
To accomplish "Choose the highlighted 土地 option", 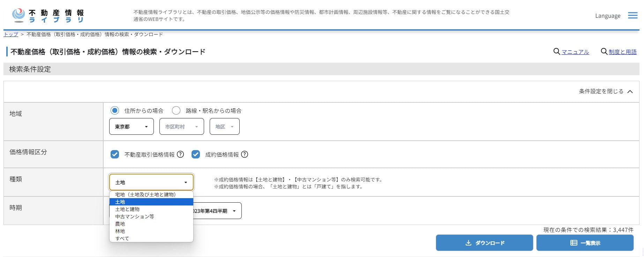I will pyautogui.click(x=151, y=202).
